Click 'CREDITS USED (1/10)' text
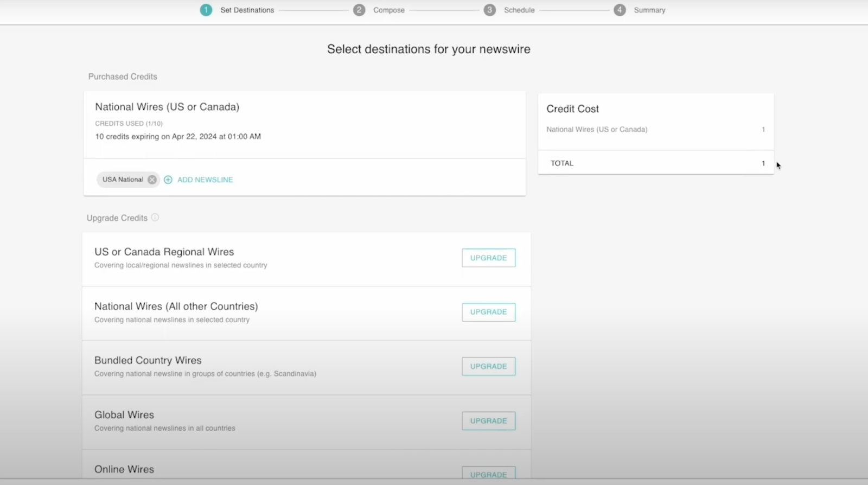Image resolution: width=868 pixels, height=485 pixels. click(x=129, y=124)
